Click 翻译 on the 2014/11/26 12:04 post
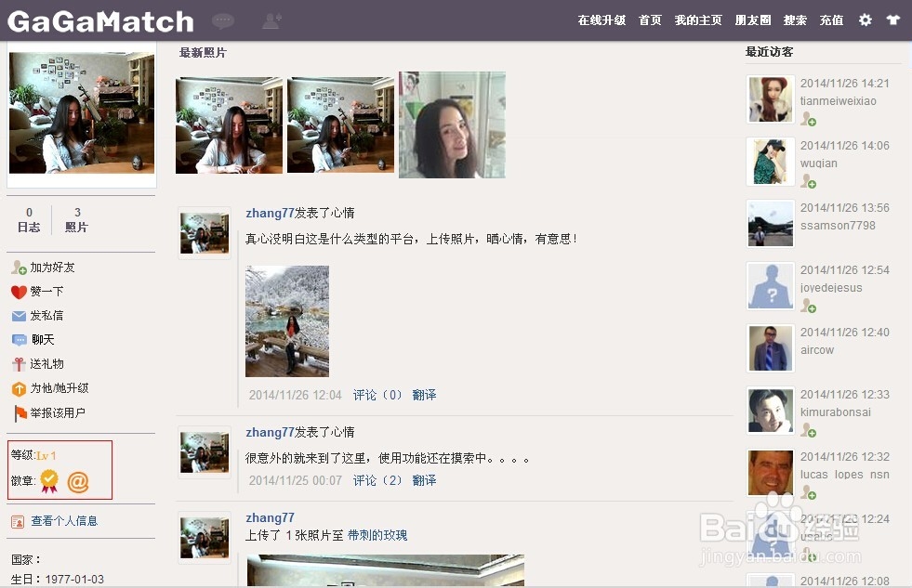The width and height of the screenshot is (912, 588). [424, 395]
